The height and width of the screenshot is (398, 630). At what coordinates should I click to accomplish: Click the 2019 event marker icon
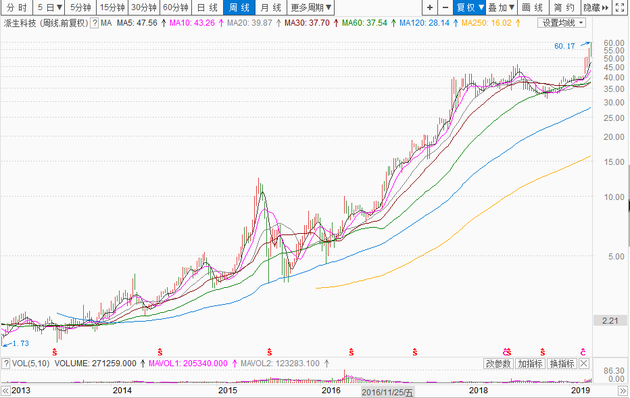tap(583, 352)
